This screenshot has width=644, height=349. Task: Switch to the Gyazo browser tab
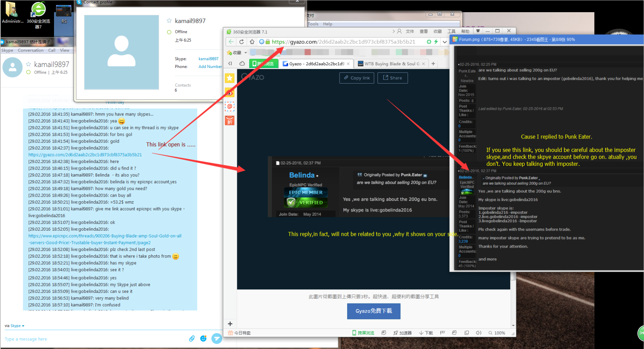317,63
